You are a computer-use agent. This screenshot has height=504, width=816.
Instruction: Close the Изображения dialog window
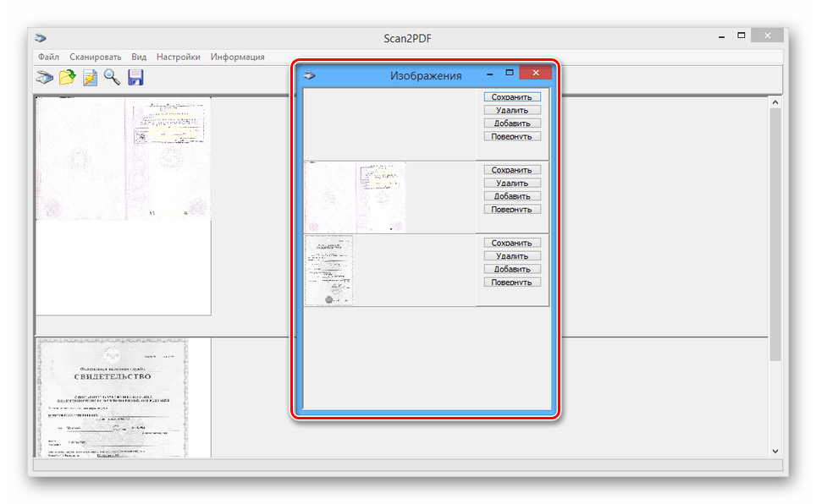(x=537, y=74)
